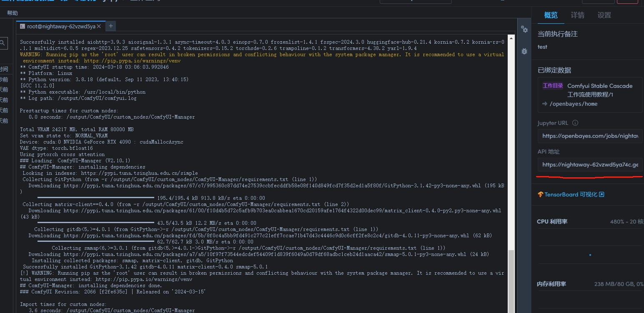Switch to the 详情 details tab

(x=577, y=15)
